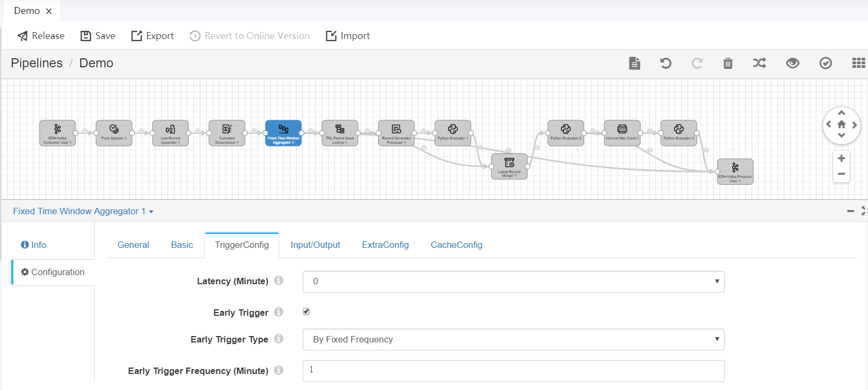This screenshot has height=390, width=868.
Task: Click the eye preview icon
Action: tap(793, 63)
